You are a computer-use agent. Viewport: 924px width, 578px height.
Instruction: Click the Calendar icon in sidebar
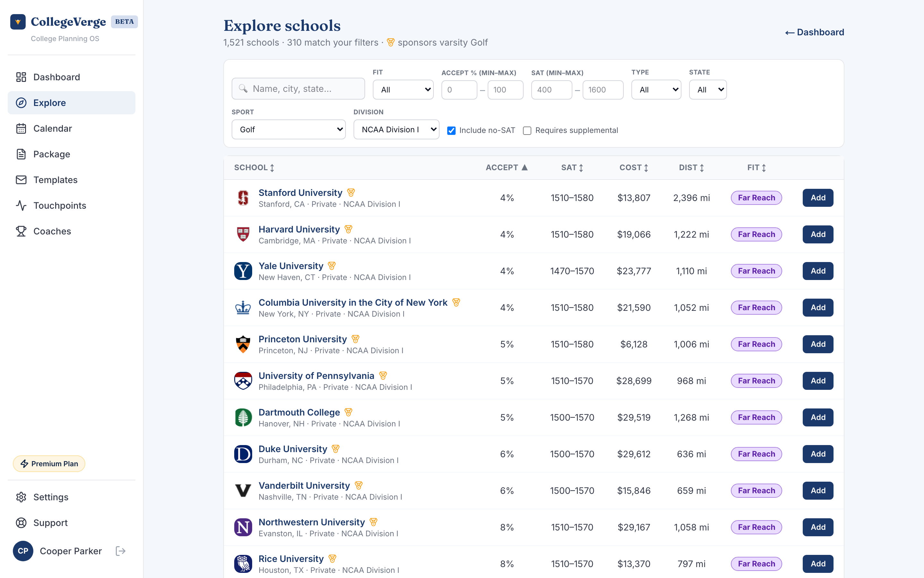21,128
